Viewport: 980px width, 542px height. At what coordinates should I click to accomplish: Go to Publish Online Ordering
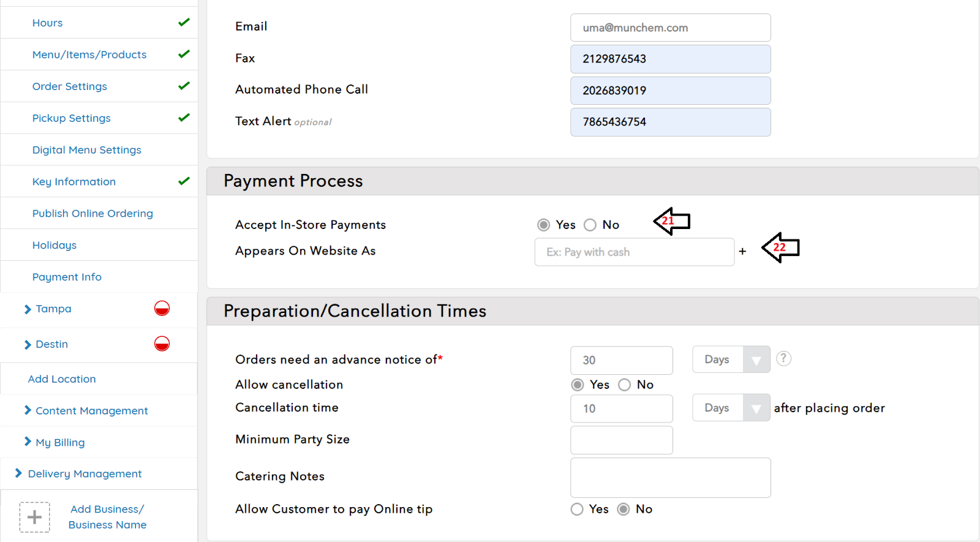92,213
